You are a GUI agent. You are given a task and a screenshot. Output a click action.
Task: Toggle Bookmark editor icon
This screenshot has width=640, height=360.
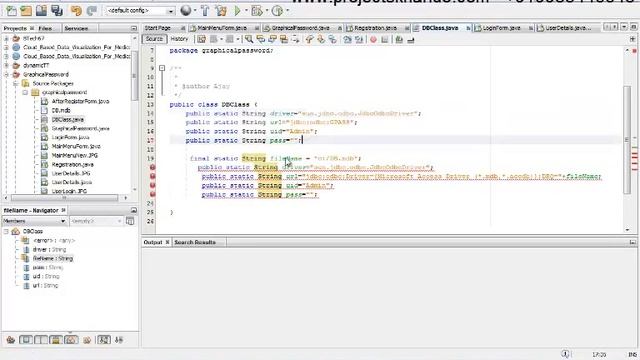click(333, 40)
